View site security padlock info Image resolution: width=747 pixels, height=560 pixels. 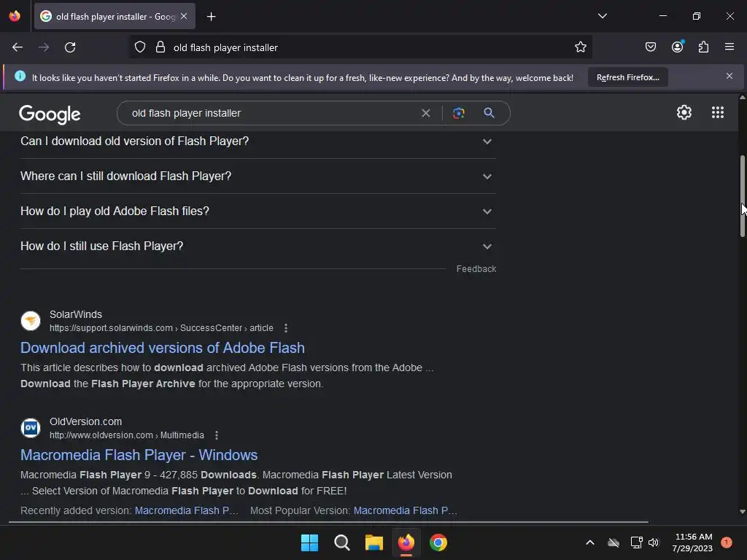click(160, 47)
